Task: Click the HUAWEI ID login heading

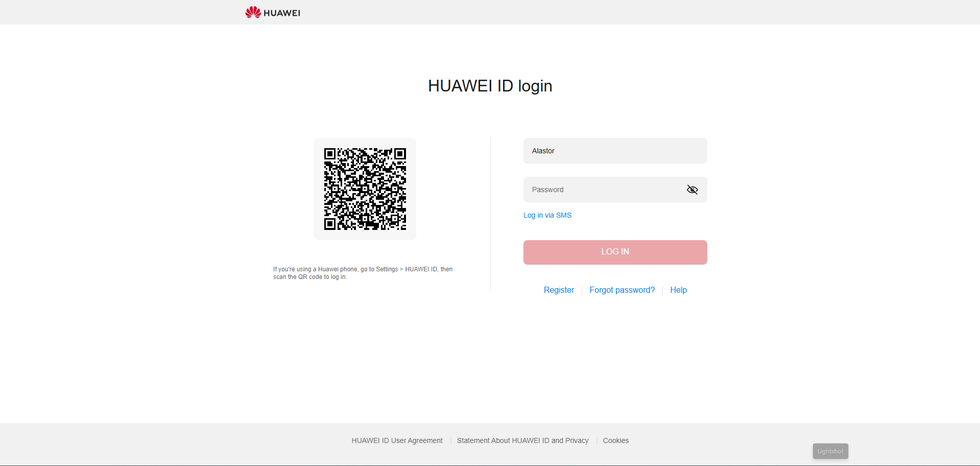Action: pyautogui.click(x=490, y=86)
